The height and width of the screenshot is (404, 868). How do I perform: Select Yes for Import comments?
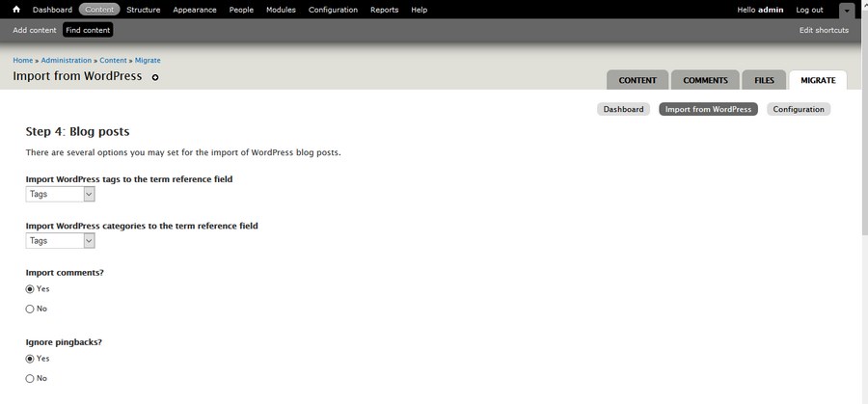pos(30,289)
